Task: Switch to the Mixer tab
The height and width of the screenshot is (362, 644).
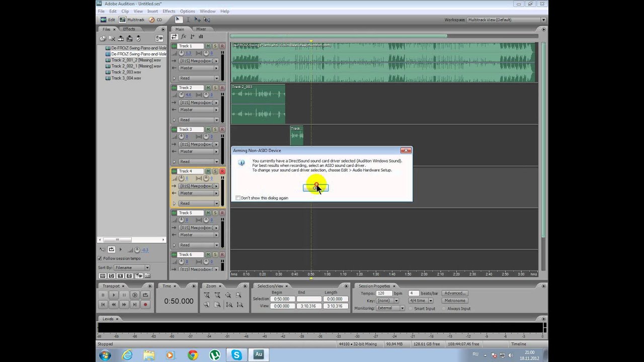Action: point(201,29)
